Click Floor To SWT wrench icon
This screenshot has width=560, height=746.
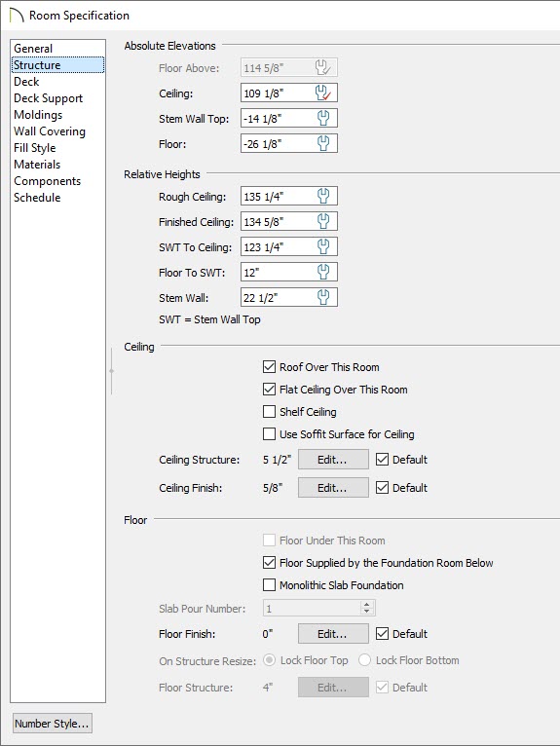(x=323, y=272)
